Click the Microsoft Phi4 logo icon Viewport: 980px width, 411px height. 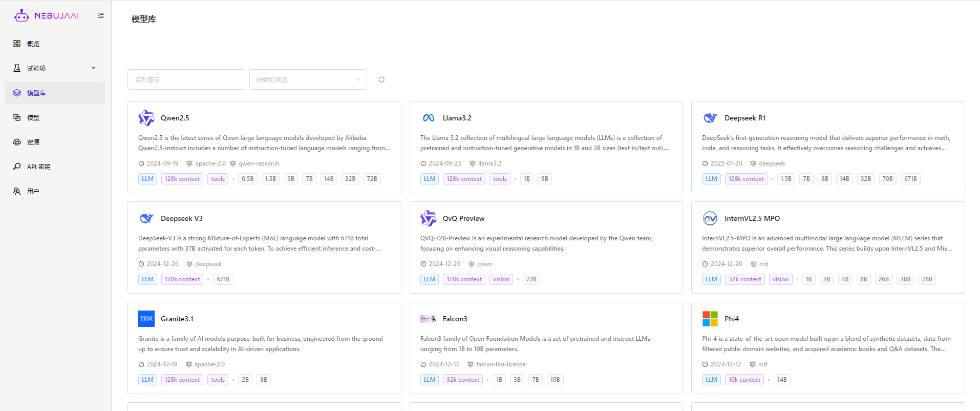tap(710, 319)
